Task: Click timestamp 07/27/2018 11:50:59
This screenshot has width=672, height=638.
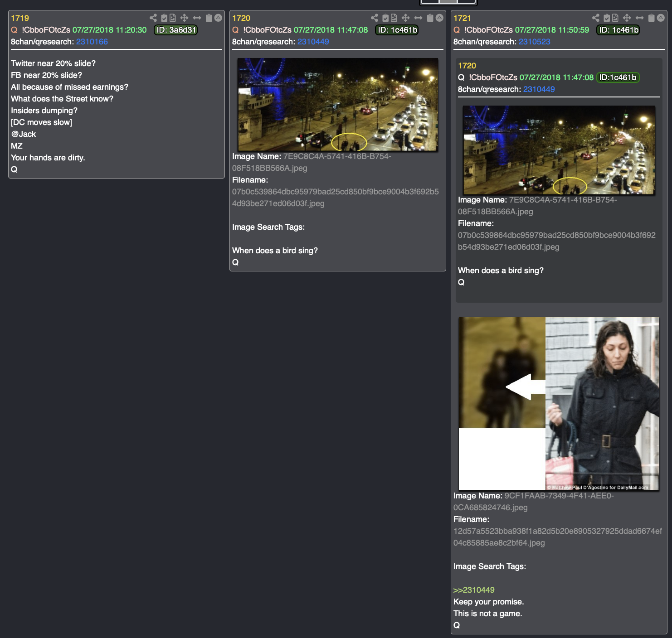Action: coord(552,30)
